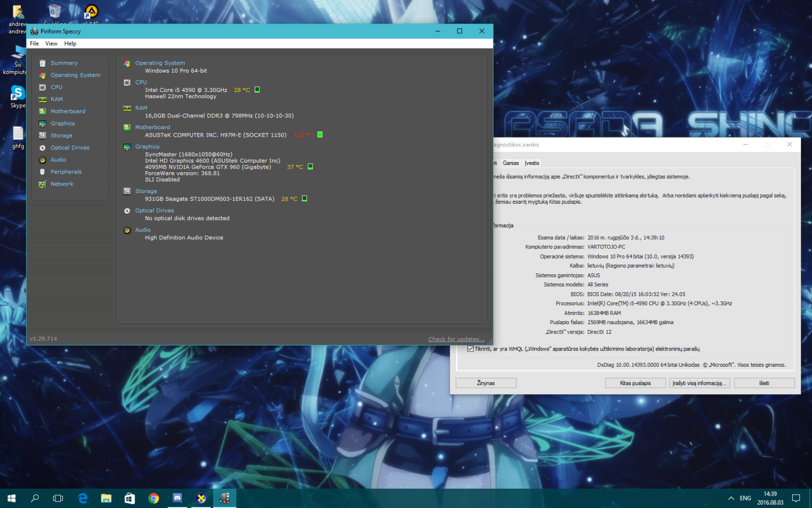Screen dimensions: 812x508
Task: Click motherboard temperature indicator square
Action: 320,135
